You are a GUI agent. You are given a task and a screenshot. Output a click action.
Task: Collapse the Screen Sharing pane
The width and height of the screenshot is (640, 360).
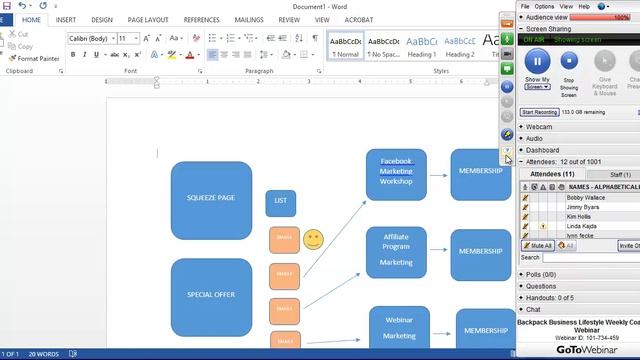tap(521, 29)
